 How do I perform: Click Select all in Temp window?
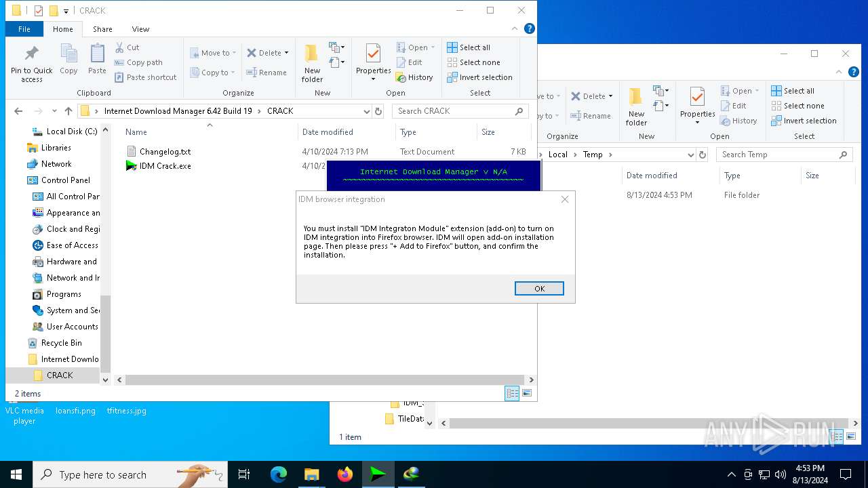(x=793, y=91)
